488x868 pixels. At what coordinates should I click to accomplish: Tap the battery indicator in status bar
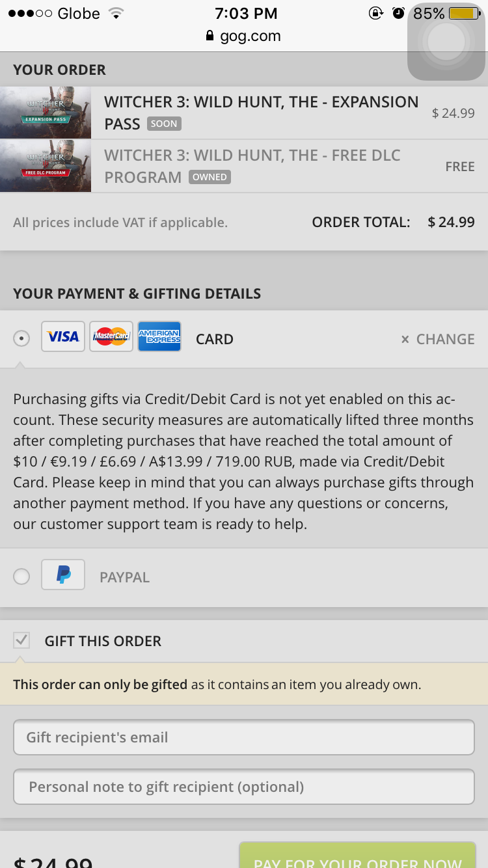pyautogui.click(x=464, y=13)
